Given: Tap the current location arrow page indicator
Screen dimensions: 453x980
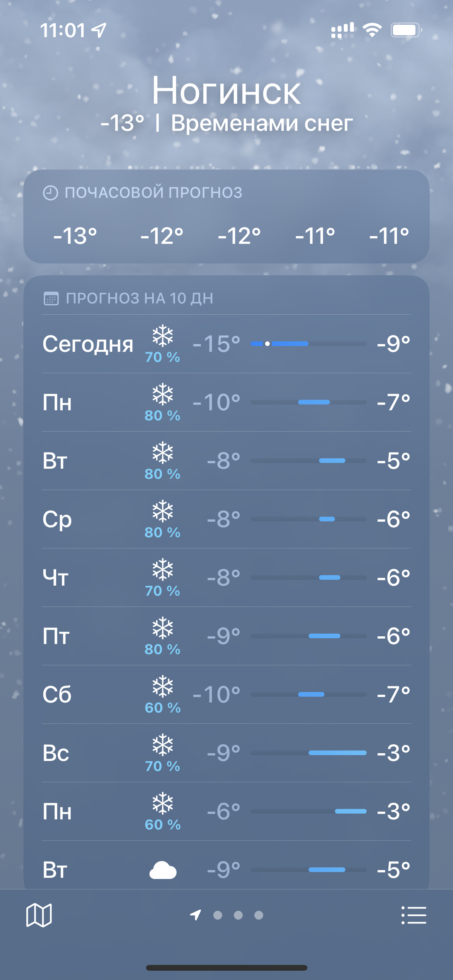Looking at the screenshot, I should [196, 915].
